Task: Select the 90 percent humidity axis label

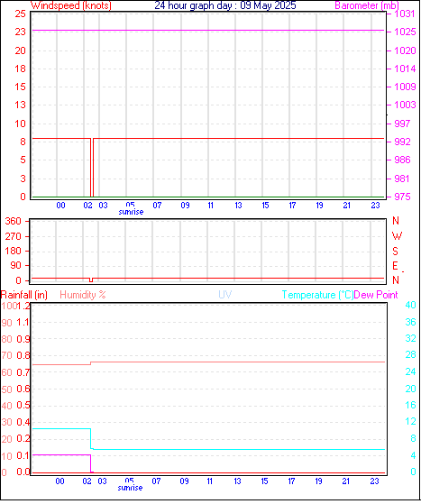Action: pyautogui.click(x=6, y=323)
